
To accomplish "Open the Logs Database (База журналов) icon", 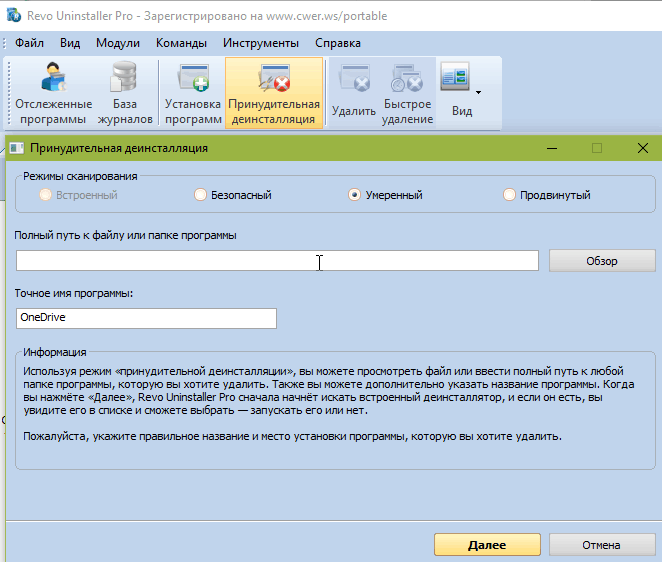I will 125,93.
